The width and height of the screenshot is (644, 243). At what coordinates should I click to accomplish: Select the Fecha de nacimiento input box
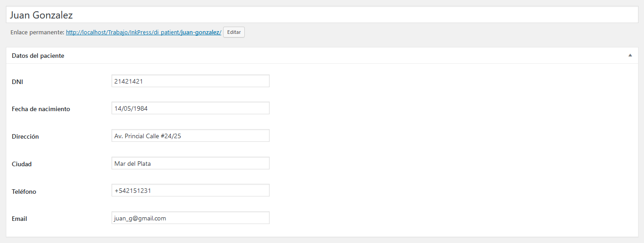(191, 108)
